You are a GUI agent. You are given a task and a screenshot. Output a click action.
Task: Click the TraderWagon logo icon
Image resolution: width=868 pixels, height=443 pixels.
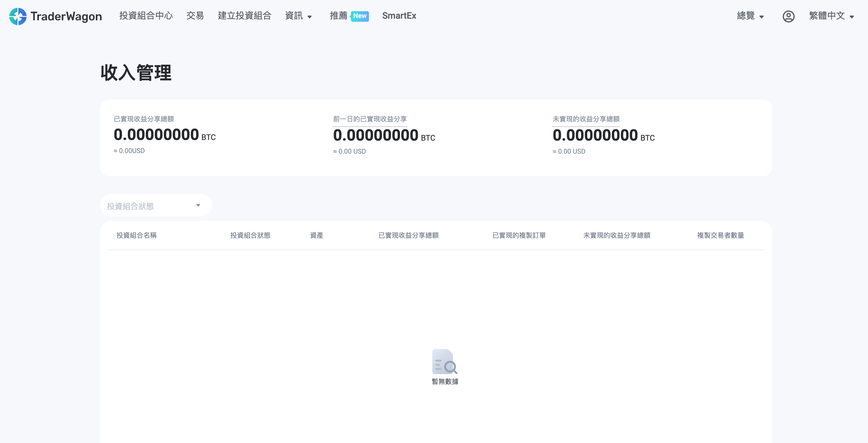tap(17, 16)
